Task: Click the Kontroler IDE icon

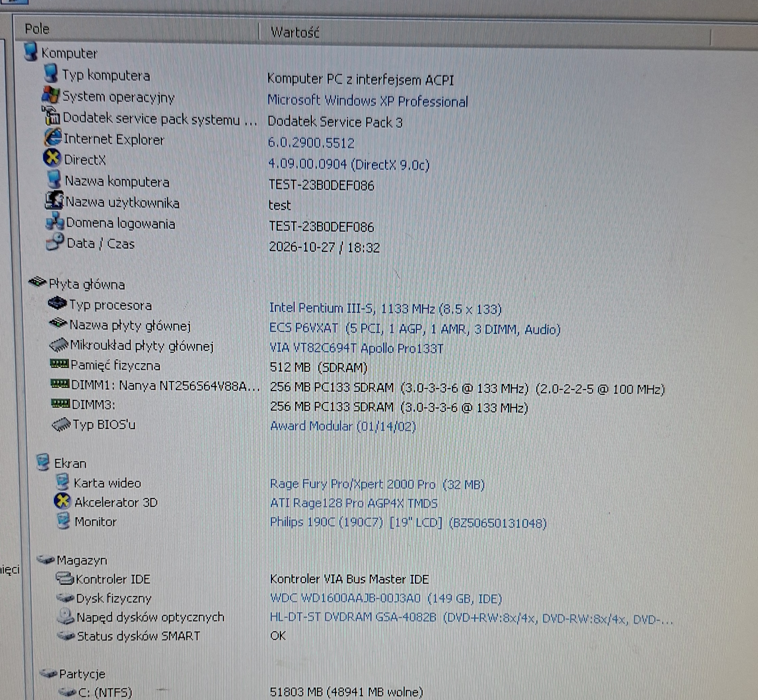Action: pyautogui.click(x=65, y=578)
